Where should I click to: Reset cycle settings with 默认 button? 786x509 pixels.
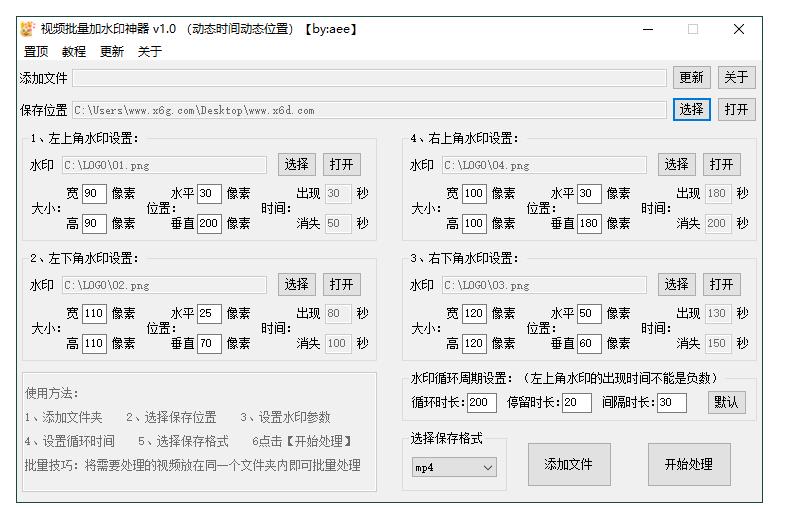point(726,402)
